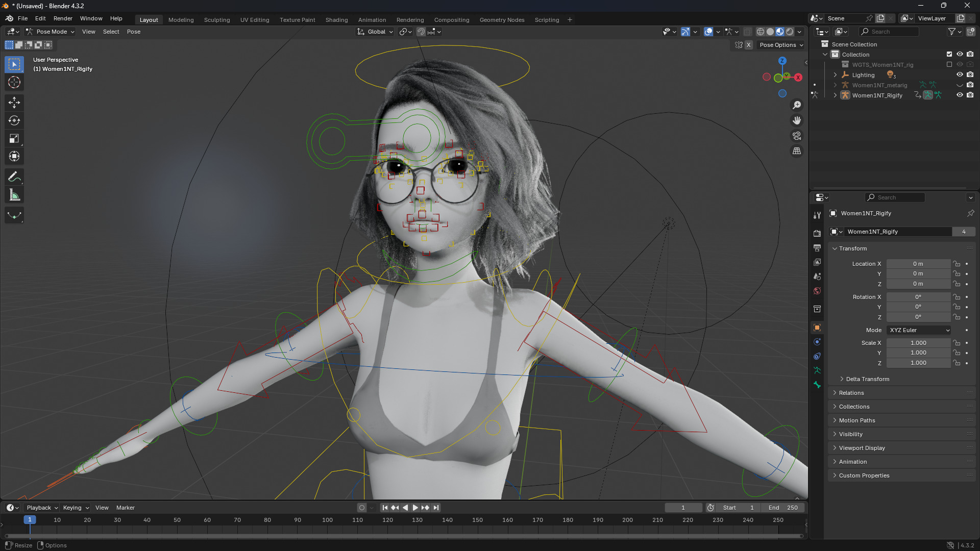Toggle visibility eye of Collection
The width and height of the screenshot is (980, 551).
[x=960, y=54]
